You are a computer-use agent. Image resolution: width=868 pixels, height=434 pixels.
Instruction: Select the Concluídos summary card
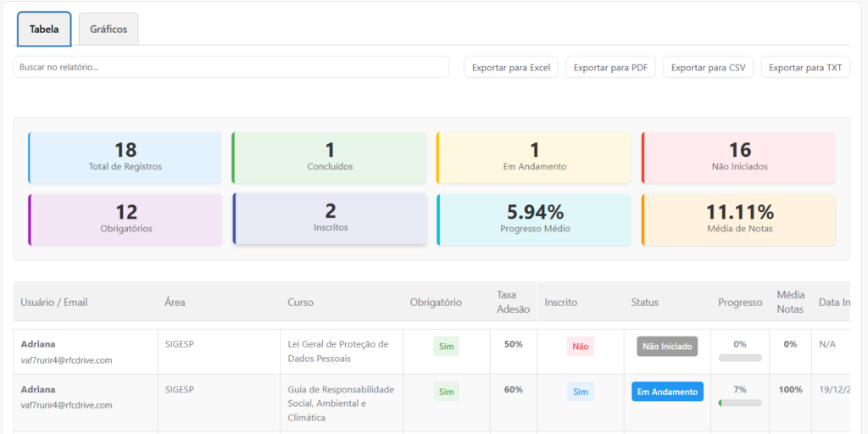(x=330, y=158)
